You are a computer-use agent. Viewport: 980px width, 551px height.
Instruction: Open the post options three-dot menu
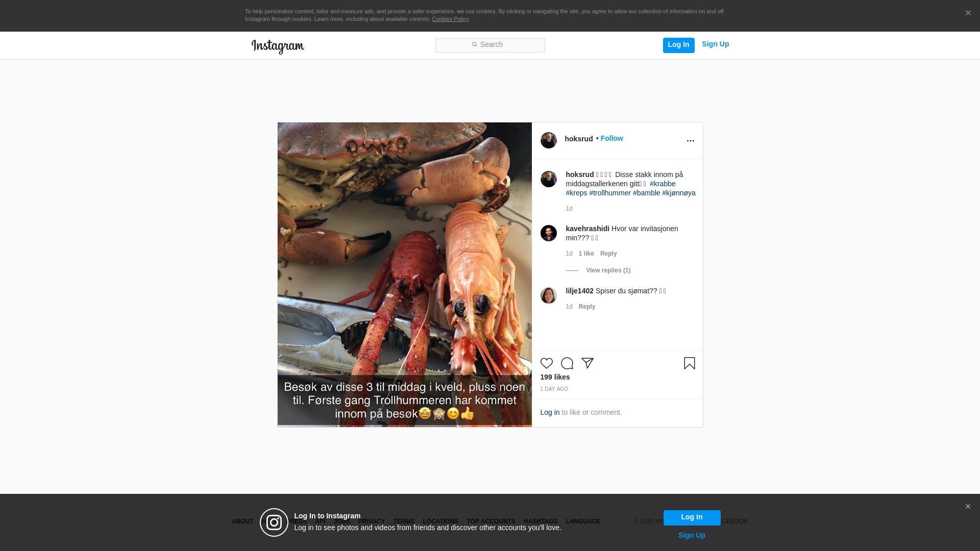[x=690, y=141]
